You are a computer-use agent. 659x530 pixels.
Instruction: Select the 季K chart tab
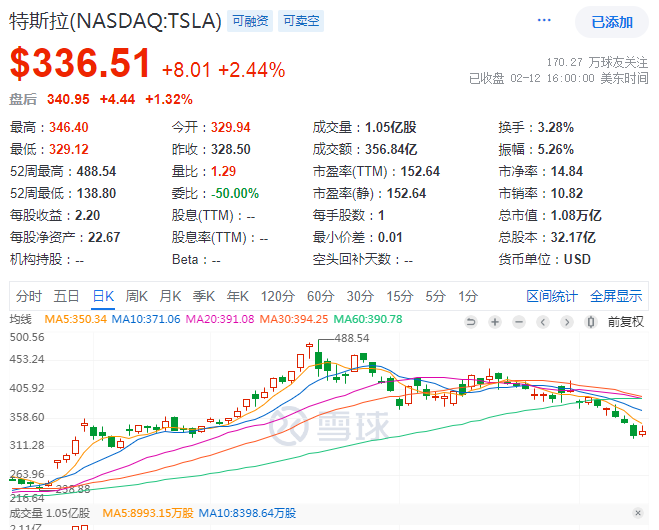tap(204, 296)
